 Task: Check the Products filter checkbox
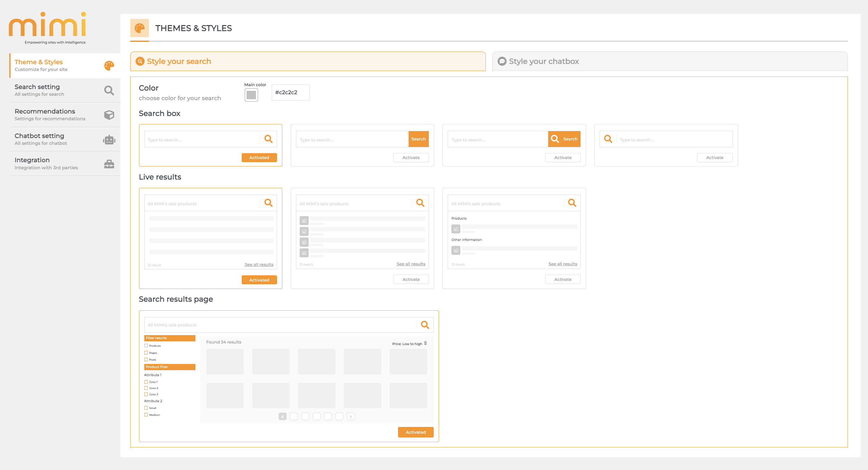point(146,345)
